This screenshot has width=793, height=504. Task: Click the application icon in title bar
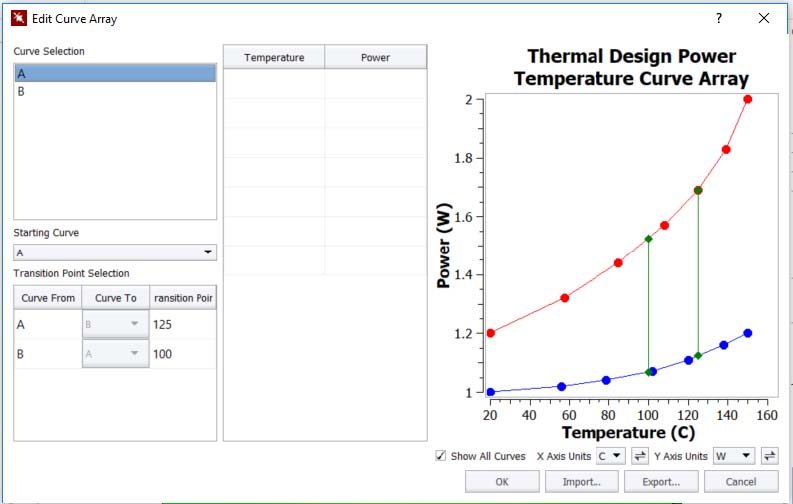click(19, 19)
